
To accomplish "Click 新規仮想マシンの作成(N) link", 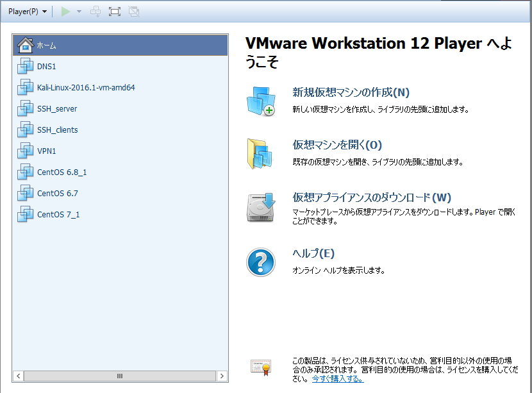I will (351, 92).
